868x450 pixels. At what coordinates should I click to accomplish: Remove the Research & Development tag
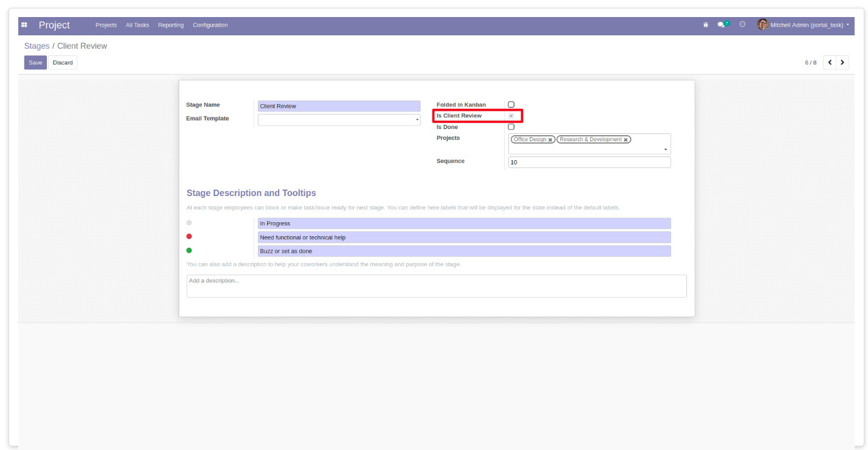[x=625, y=140]
